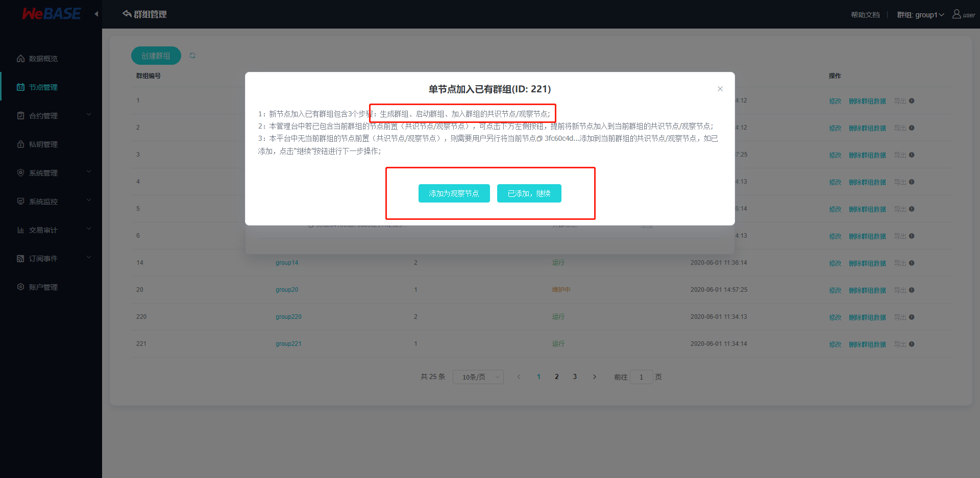Go to the previous page arrow
Screen dimensions: 980x478
[x=519, y=377]
